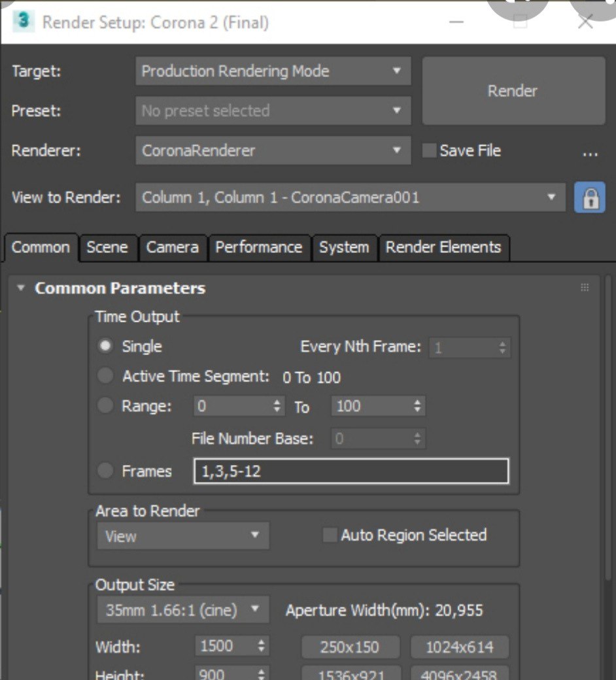This screenshot has height=680, width=616.
Task: Click the Range end value field
Action: tap(372, 406)
